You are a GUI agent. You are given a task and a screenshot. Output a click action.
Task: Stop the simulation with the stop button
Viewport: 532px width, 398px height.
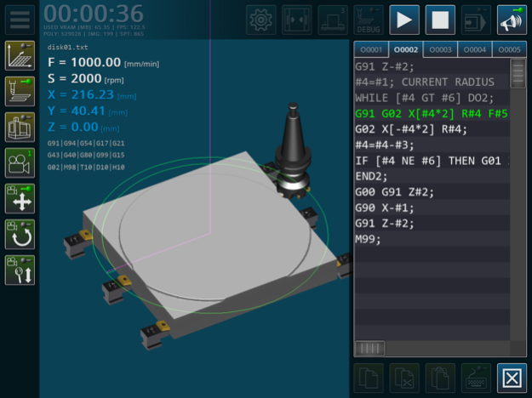click(x=440, y=20)
